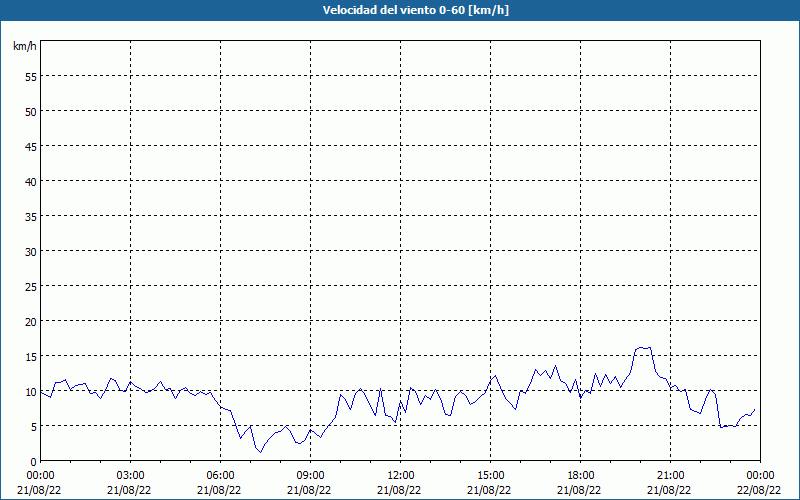Screen dimensions: 800x500
Task: Click the "5" y-axis tick label
Action: [x=34, y=427]
